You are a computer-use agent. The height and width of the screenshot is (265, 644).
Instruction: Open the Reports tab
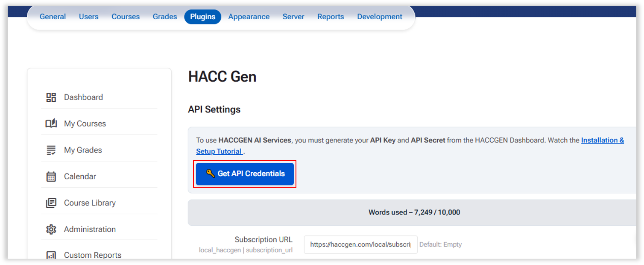pyautogui.click(x=331, y=17)
